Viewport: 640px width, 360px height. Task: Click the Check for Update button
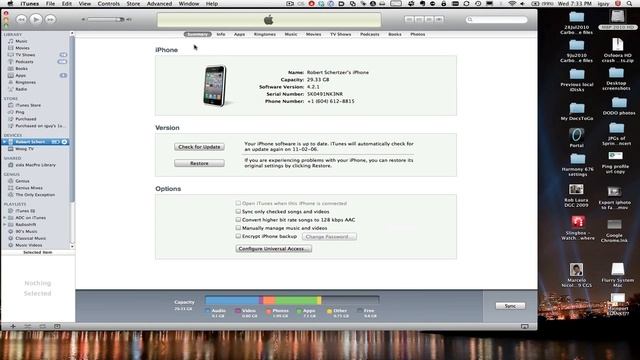tap(199, 147)
